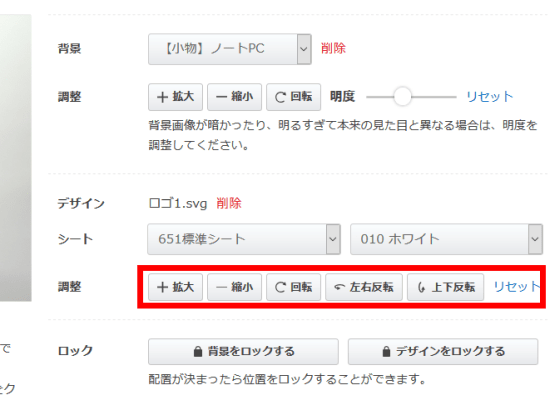Click the 背景画像が暗かったり brightness hint text
The height and width of the screenshot is (400, 560).
click(x=343, y=135)
